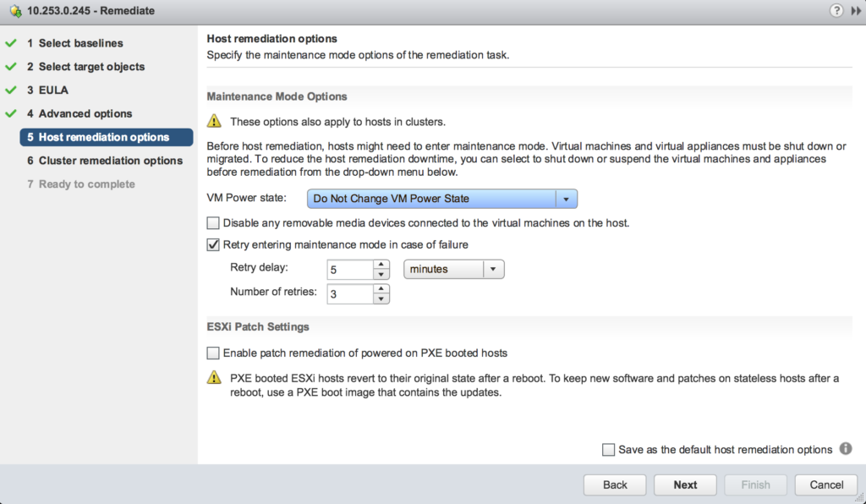
Task: Click the 'Retry delay:' label
Action: 259,267
